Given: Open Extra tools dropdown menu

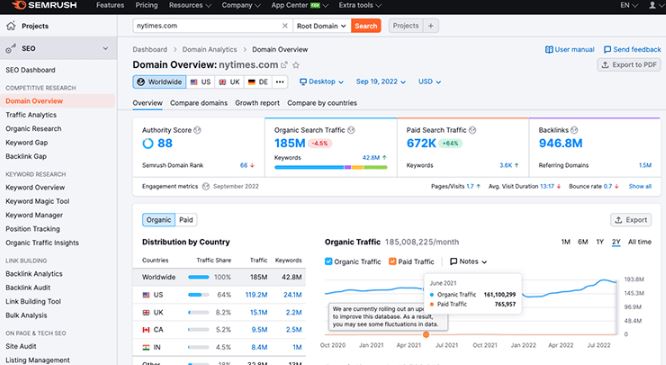Looking at the screenshot, I should tap(360, 5).
